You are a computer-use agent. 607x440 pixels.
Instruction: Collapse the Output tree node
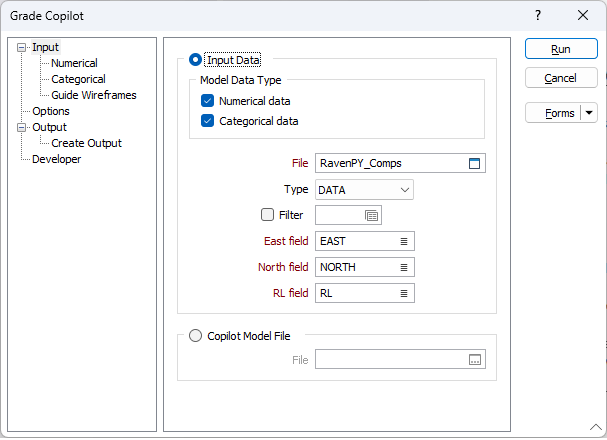[x=22, y=127]
